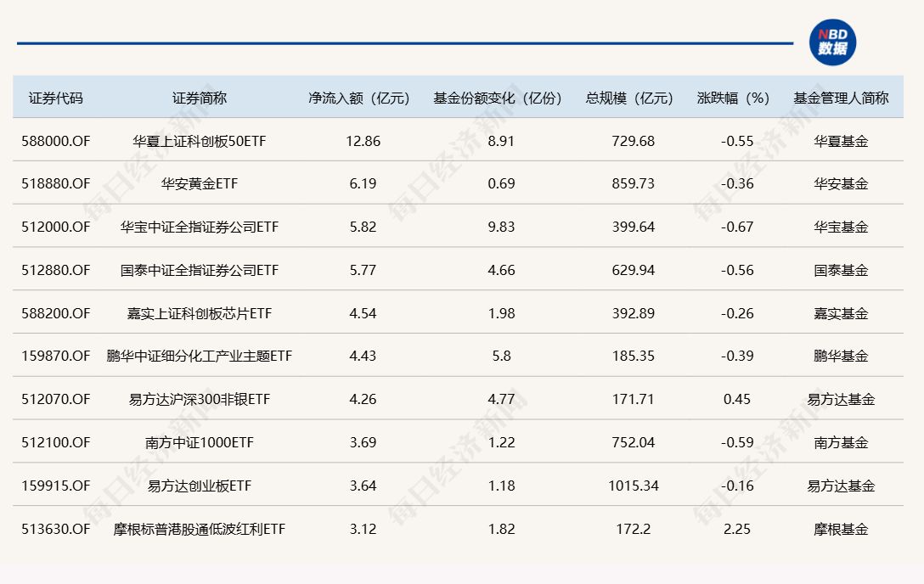Click the 南方中证1000ETF fund name
The height and width of the screenshot is (584, 924).
200,442
